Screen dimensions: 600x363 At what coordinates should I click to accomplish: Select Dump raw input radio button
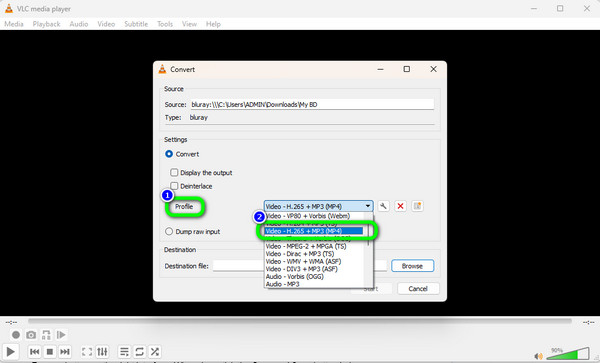pos(169,231)
